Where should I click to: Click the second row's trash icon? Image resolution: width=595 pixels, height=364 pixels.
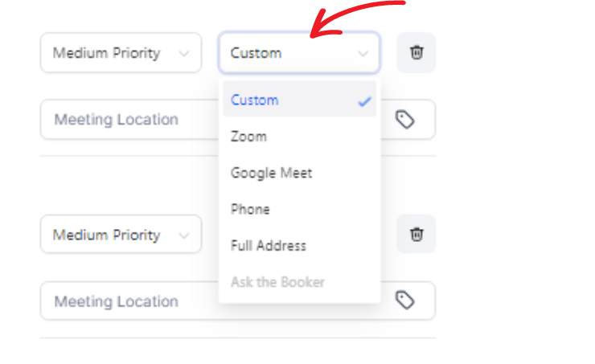tap(416, 234)
